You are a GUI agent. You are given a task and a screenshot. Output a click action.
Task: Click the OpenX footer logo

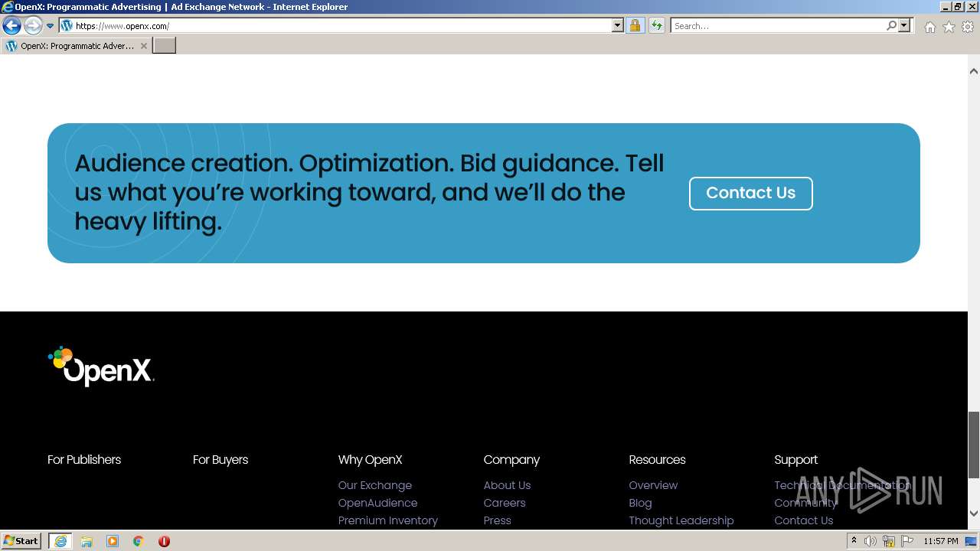[x=101, y=366]
